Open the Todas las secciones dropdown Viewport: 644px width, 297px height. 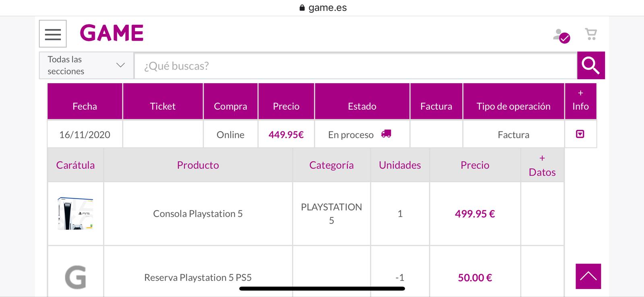[x=86, y=65]
